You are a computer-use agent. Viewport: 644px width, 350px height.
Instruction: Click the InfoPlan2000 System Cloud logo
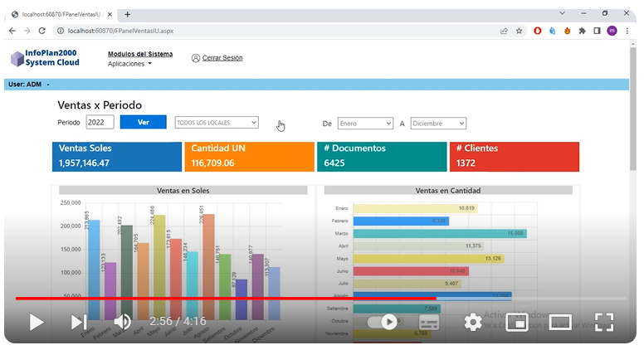pos(45,58)
